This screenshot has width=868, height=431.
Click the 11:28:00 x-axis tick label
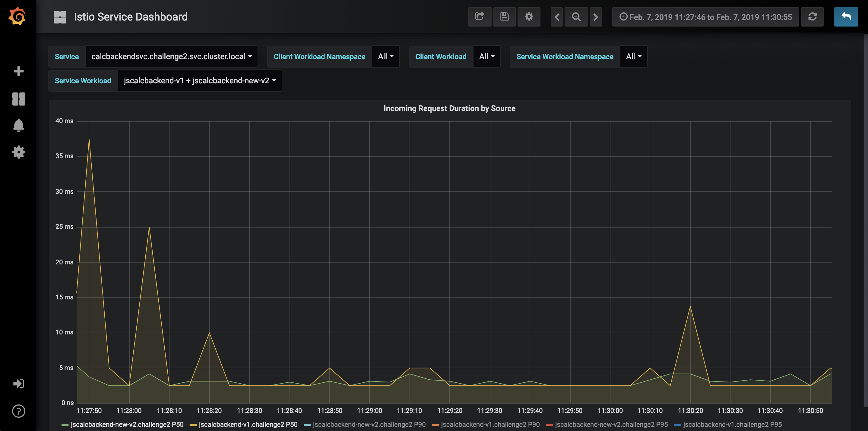coord(129,410)
